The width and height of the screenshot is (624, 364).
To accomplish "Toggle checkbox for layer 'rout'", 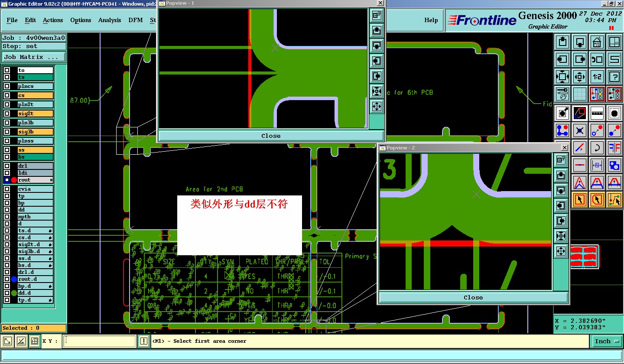I will tap(7, 180).
